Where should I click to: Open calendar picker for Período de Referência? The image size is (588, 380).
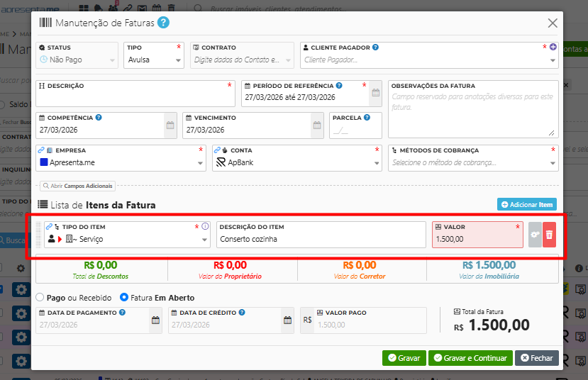click(x=375, y=93)
